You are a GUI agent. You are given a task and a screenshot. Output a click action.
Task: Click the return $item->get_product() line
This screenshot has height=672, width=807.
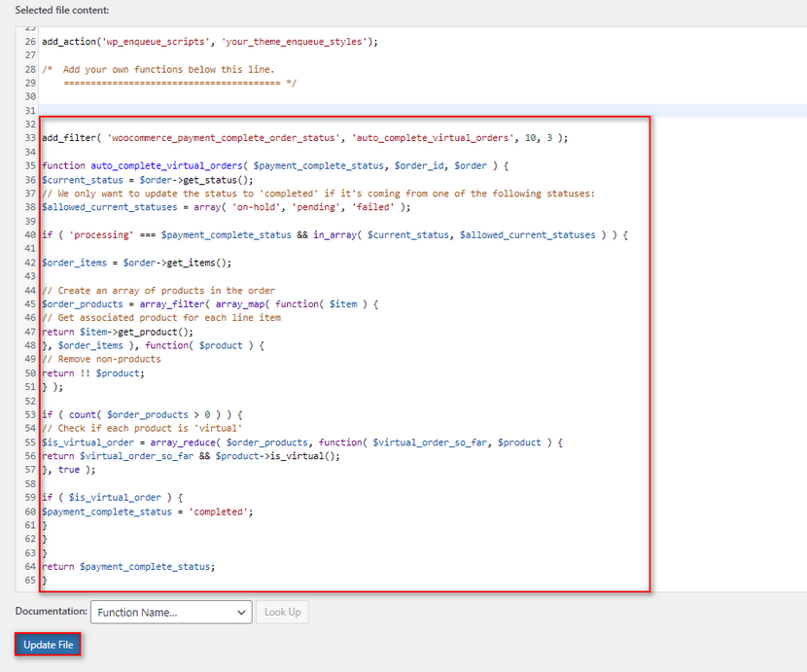(118, 332)
